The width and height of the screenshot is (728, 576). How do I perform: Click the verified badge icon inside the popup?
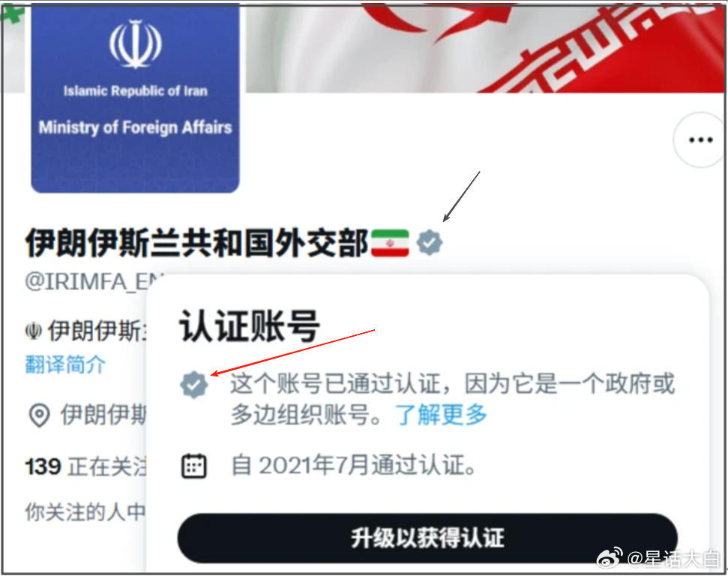194,385
